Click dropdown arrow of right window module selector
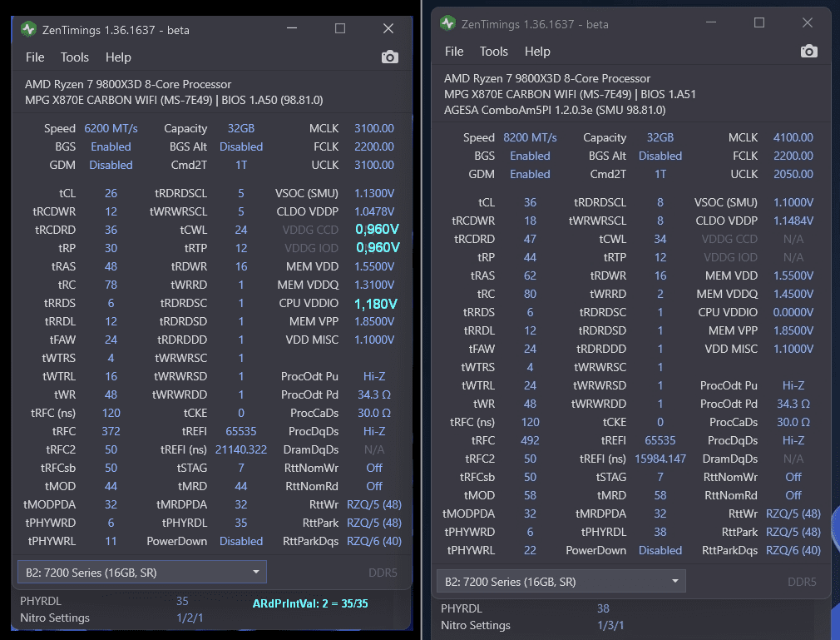This screenshot has height=640, width=840. click(675, 581)
